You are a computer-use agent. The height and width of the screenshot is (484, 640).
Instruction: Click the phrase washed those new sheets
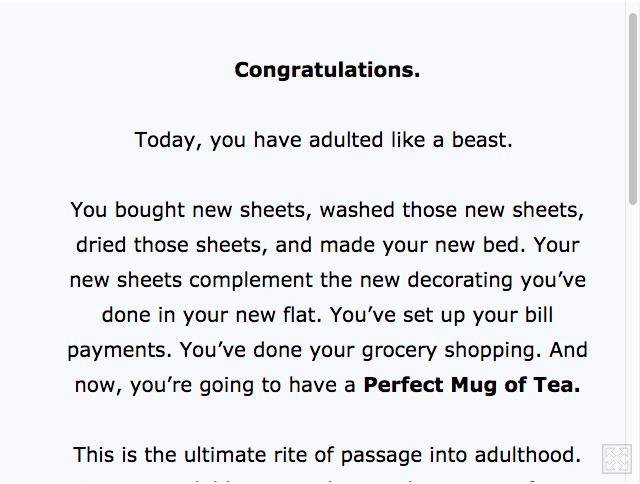451,211
